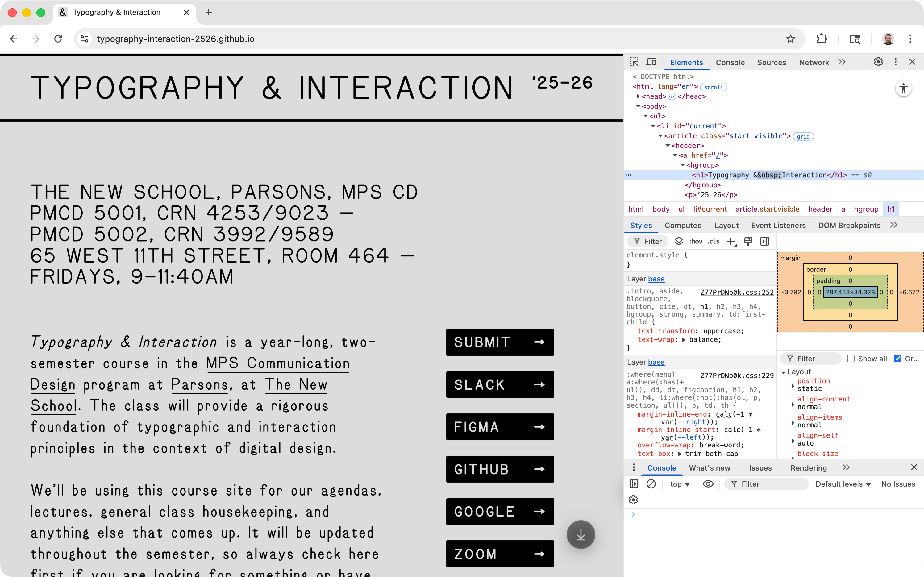The width and height of the screenshot is (924, 577).
Task: Toggle the device toolbar icon
Action: [x=651, y=62]
